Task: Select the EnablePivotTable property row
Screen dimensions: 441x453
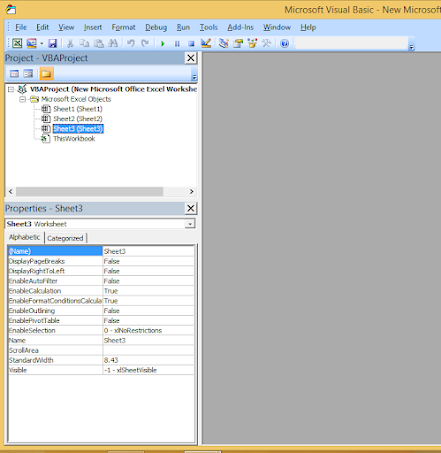Action: [101, 321]
